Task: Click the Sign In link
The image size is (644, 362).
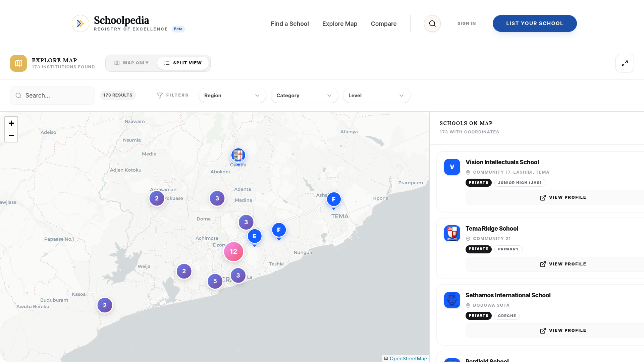Action: tap(467, 23)
